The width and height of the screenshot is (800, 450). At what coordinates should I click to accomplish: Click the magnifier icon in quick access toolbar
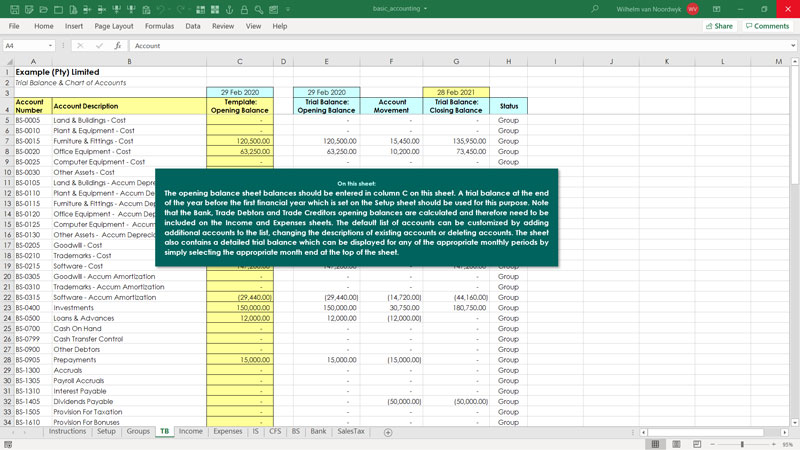tap(259, 9)
